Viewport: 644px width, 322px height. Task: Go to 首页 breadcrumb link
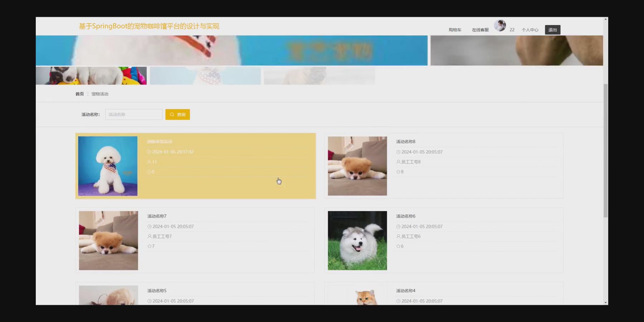(x=79, y=94)
